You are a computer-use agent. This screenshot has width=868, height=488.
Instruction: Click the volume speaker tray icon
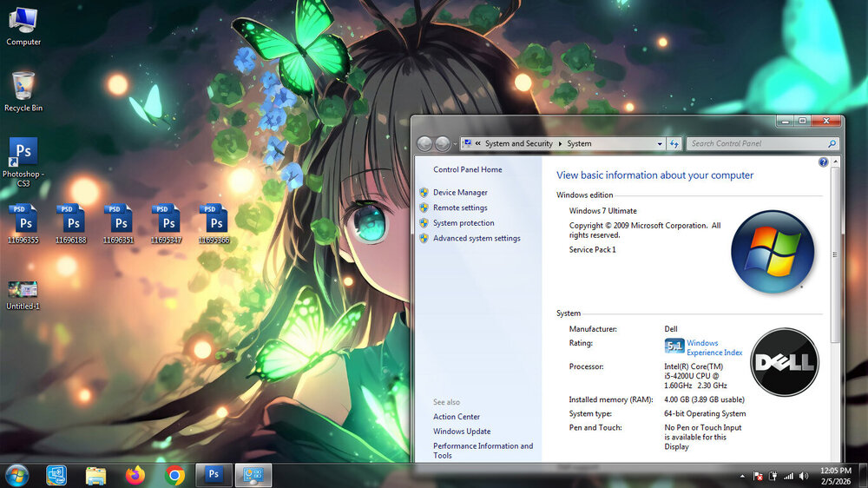[804, 476]
